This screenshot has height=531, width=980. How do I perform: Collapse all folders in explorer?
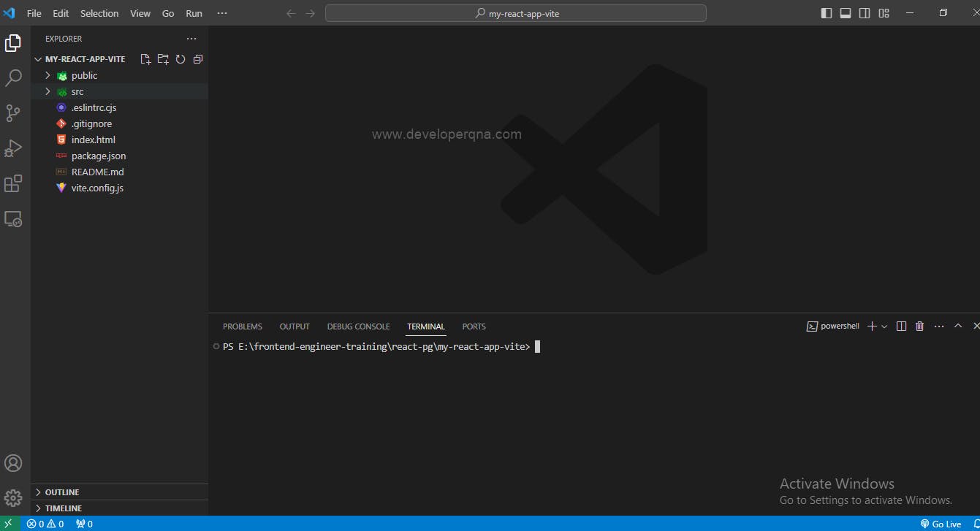pos(198,59)
